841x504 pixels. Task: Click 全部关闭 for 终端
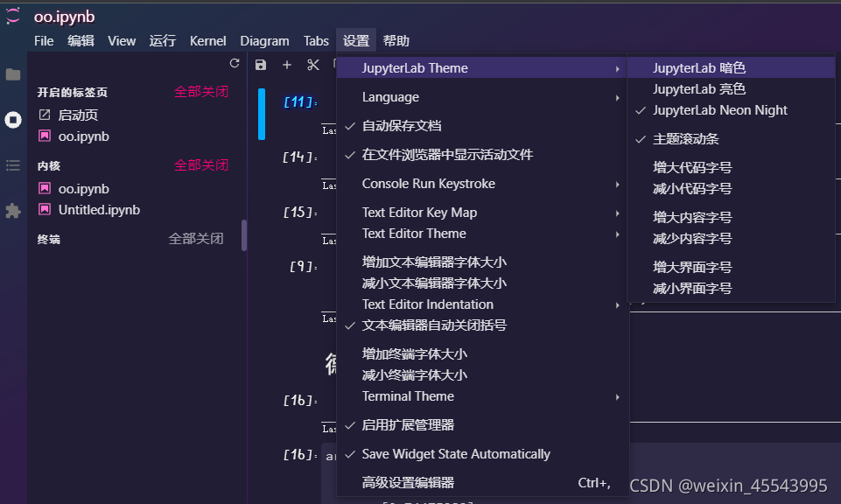click(x=196, y=239)
